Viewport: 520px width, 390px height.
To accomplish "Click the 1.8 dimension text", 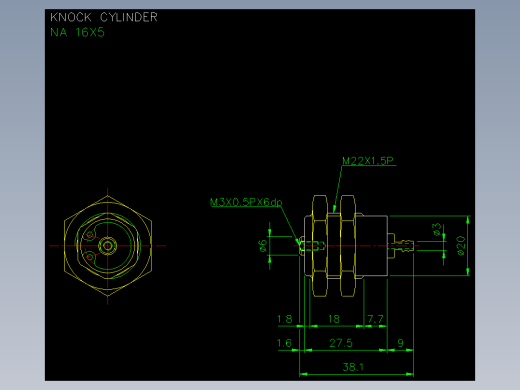I will point(285,319).
